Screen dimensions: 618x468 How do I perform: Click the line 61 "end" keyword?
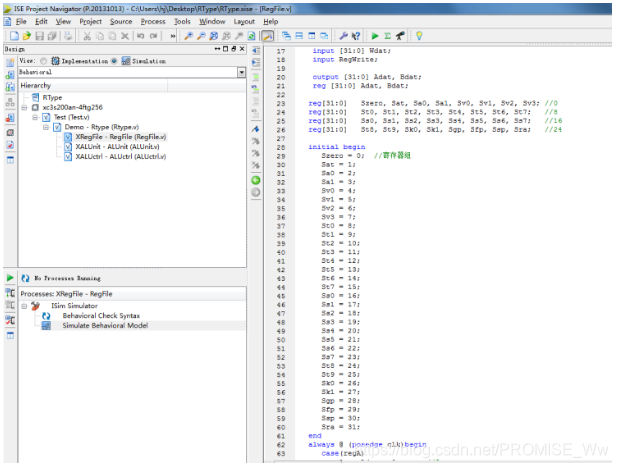click(x=315, y=436)
